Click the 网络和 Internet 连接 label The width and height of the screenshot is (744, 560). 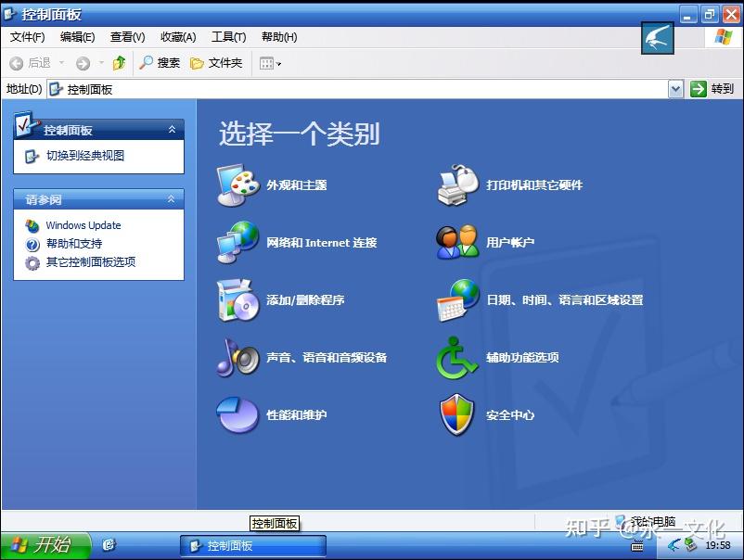click(x=322, y=243)
